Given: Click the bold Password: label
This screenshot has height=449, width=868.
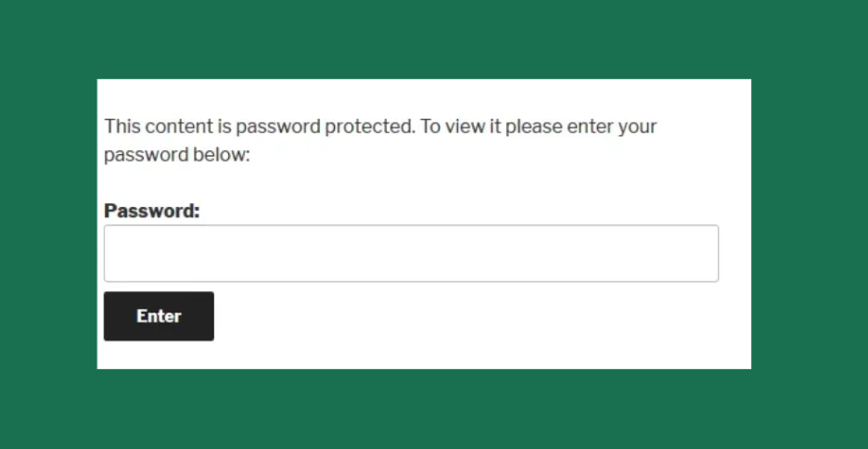Looking at the screenshot, I should (152, 211).
